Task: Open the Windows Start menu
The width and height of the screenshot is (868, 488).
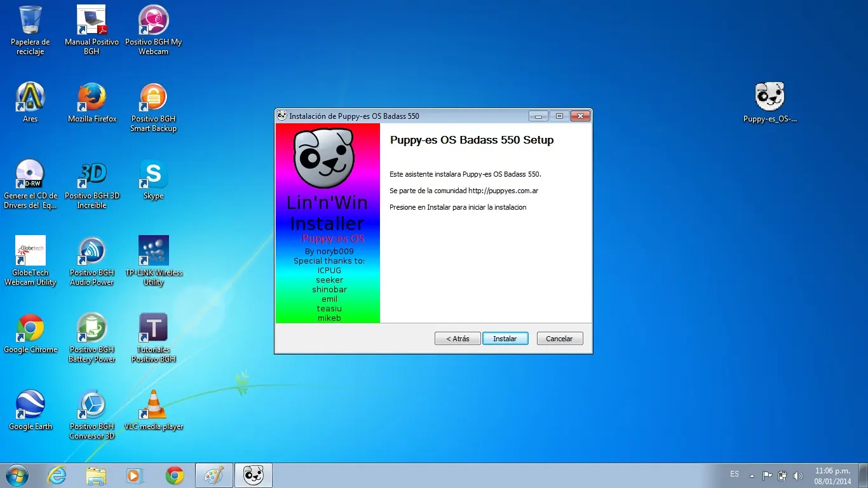Action: 17,475
